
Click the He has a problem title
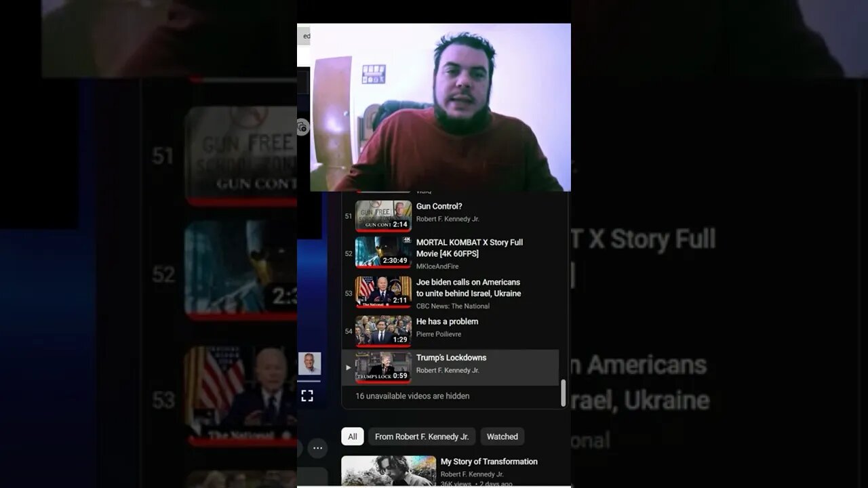point(448,322)
